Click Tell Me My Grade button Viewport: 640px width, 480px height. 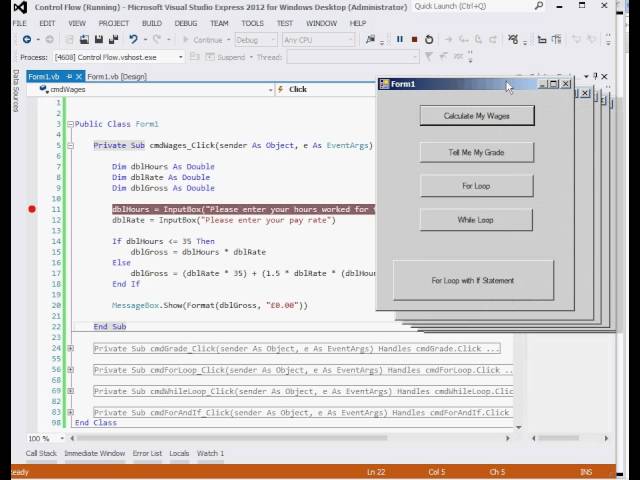click(476, 152)
